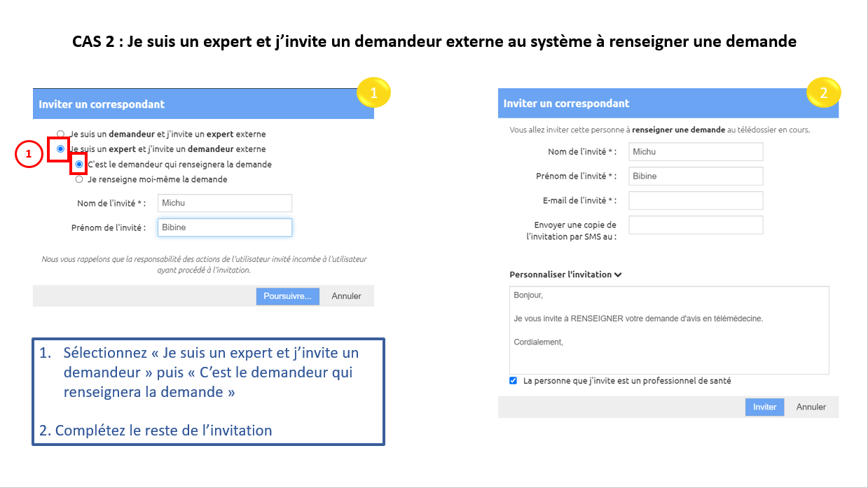Click 'Prénom de l'invité' field in right form
This screenshot has width=868, height=488.
click(x=695, y=176)
